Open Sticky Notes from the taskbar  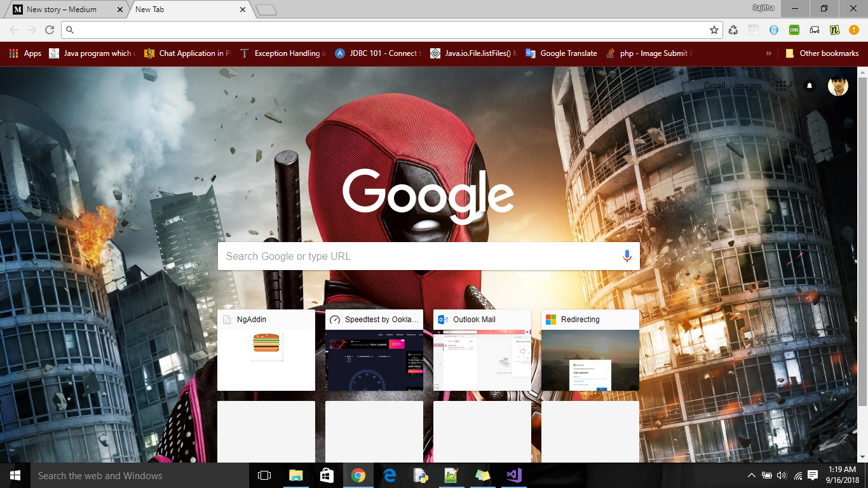click(x=483, y=475)
